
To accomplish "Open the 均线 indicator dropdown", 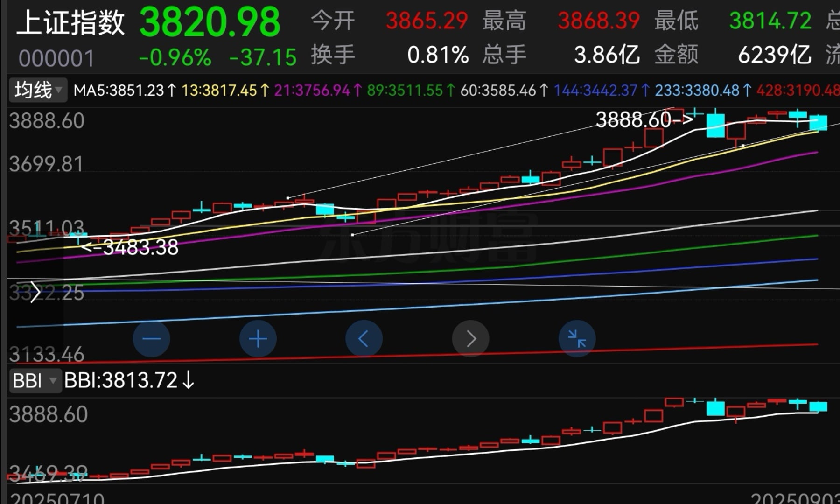I will [x=38, y=90].
